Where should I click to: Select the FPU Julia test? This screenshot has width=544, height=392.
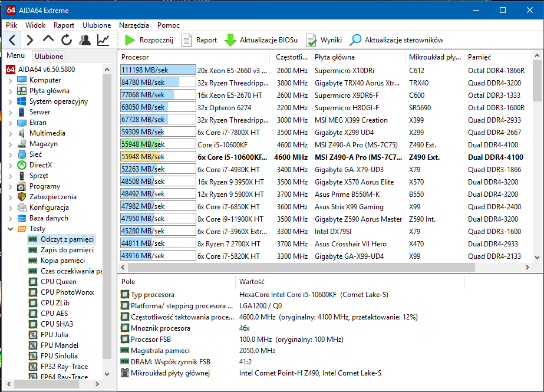tap(54, 335)
